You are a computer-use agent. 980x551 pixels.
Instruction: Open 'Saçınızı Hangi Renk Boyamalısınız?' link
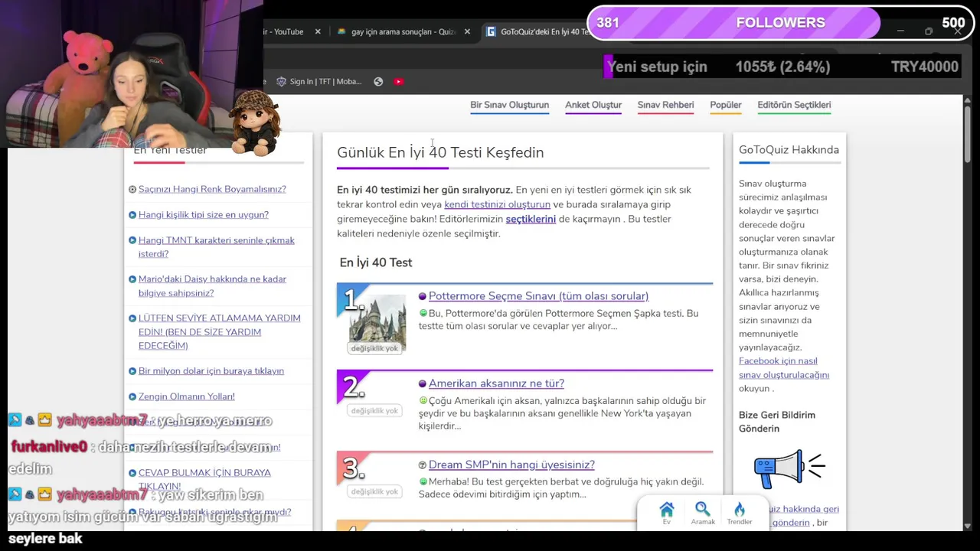[212, 189]
